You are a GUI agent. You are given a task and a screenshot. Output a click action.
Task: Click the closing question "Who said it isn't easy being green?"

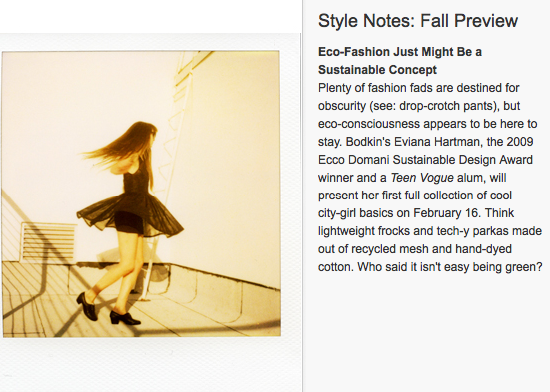point(450,267)
